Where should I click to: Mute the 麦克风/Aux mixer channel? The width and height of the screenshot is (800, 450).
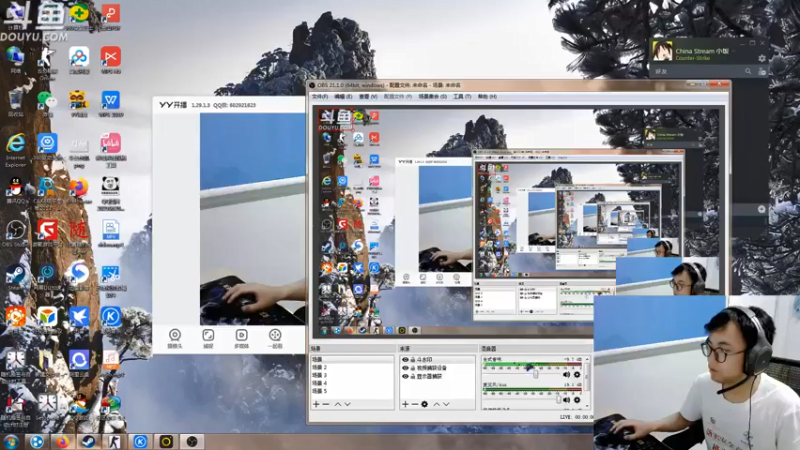point(566,400)
